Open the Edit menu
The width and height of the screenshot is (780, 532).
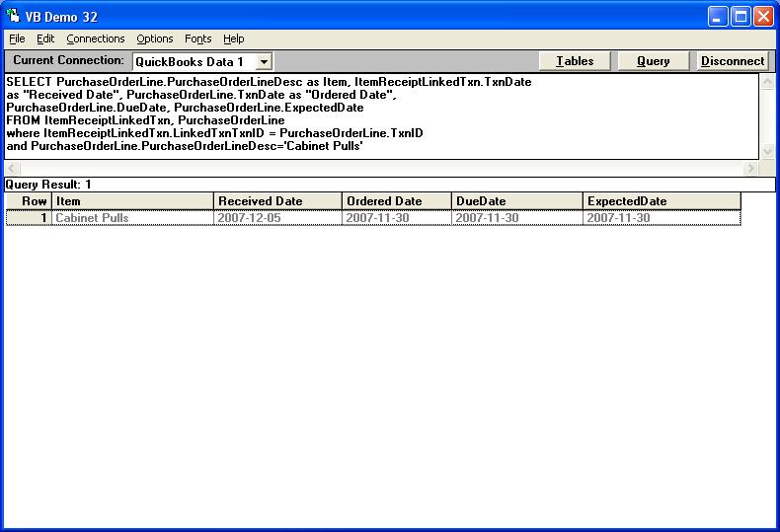45,38
